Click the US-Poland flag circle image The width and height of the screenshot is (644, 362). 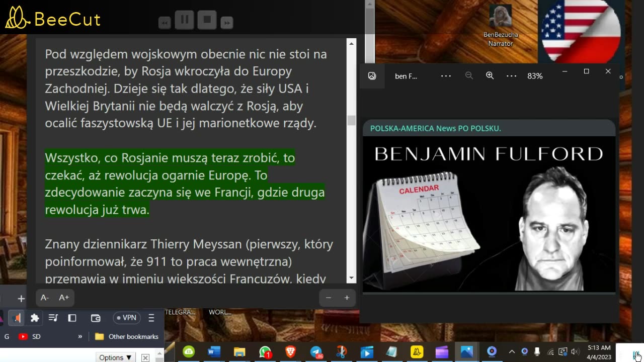tap(581, 30)
